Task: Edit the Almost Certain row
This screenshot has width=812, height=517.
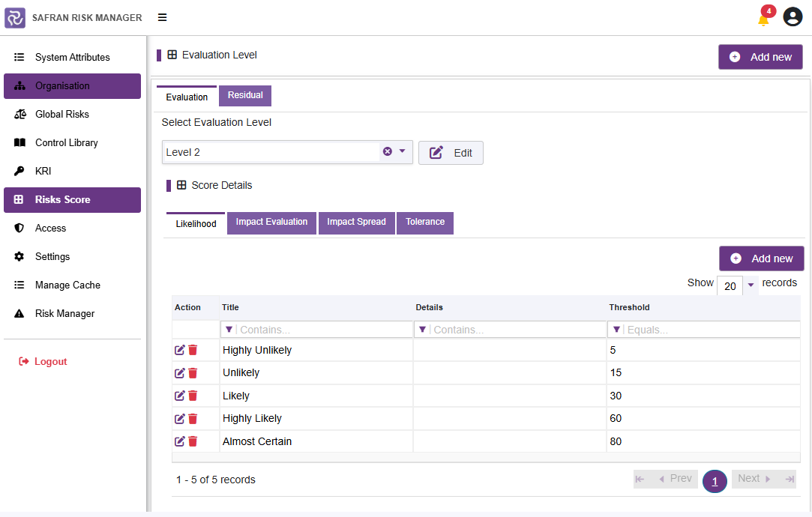Action: 180,441
